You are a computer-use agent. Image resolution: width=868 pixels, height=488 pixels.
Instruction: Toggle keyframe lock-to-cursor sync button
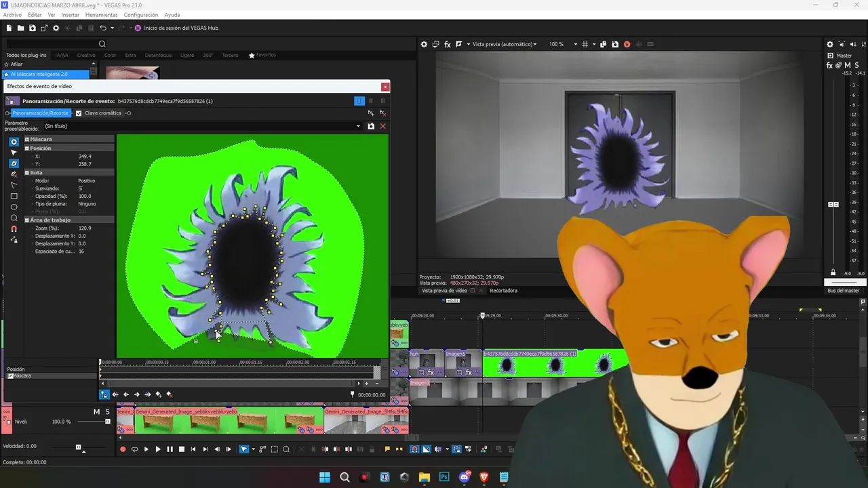click(104, 394)
